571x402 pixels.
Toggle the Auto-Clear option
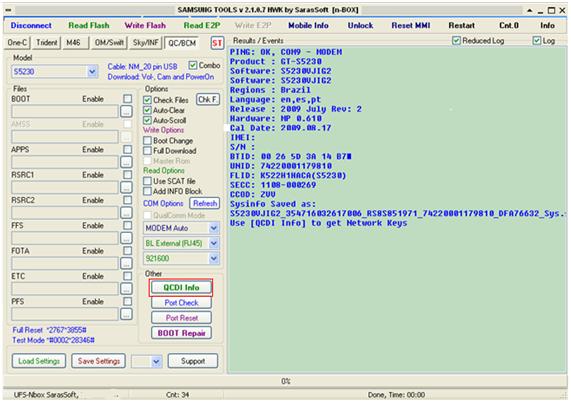tap(147, 110)
